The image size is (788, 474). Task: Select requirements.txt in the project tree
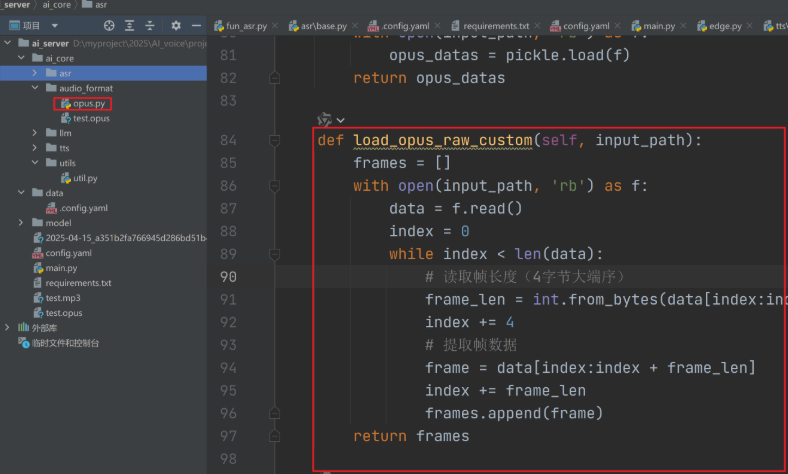pos(72,283)
